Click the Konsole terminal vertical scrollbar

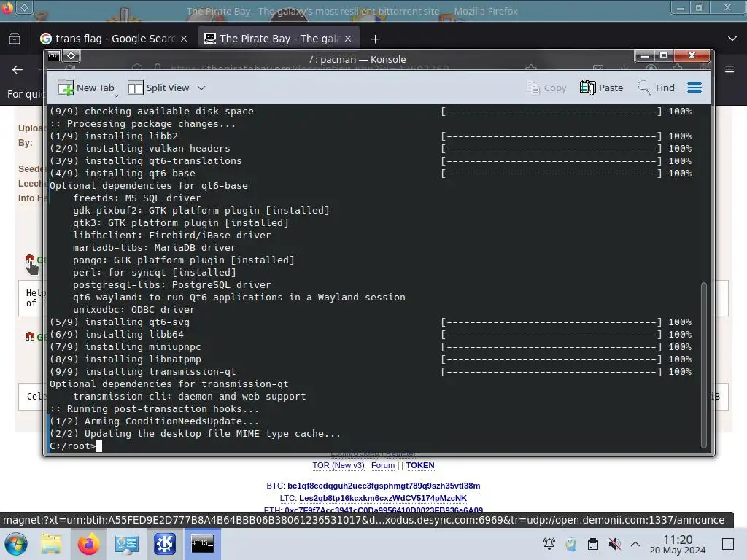point(704,365)
